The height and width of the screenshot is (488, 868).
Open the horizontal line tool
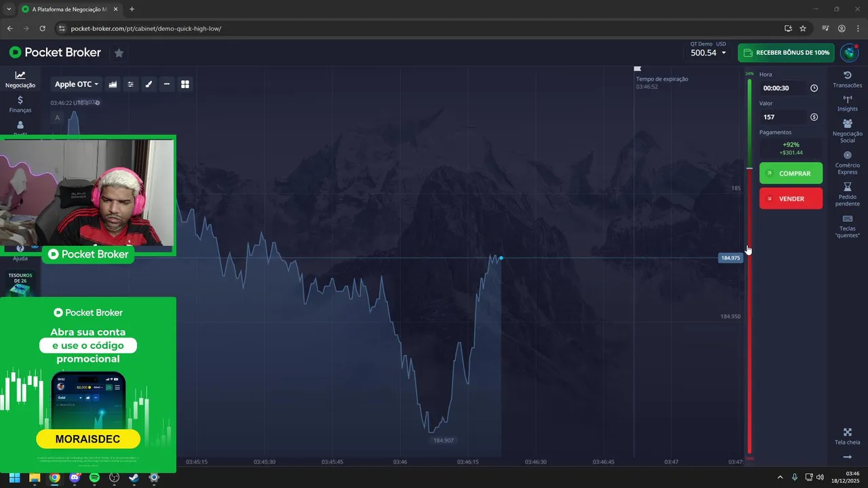click(167, 84)
